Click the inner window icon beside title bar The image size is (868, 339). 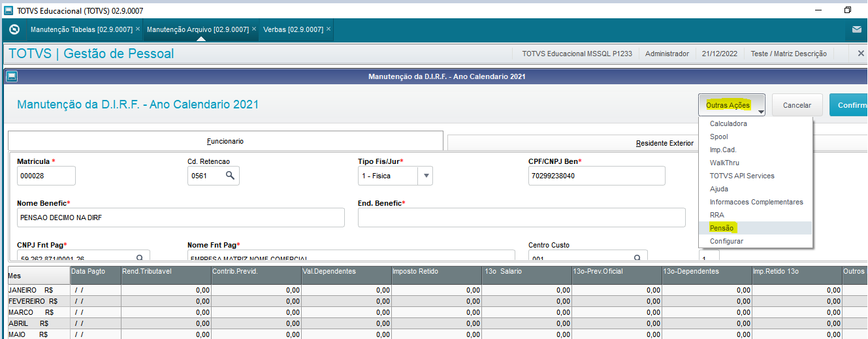click(x=11, y=76)
